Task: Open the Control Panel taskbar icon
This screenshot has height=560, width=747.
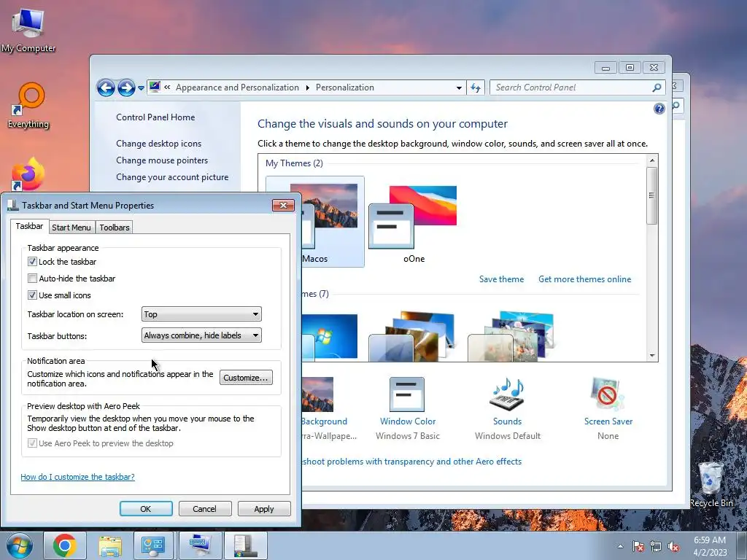Action: pyautogui.click(x=153, y=545)
